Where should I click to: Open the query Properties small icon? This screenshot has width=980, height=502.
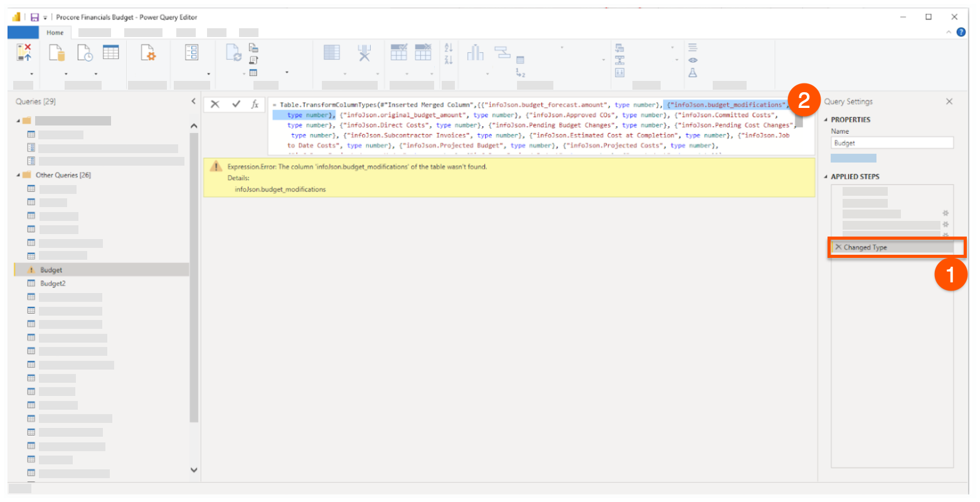(x=253, y=48)
